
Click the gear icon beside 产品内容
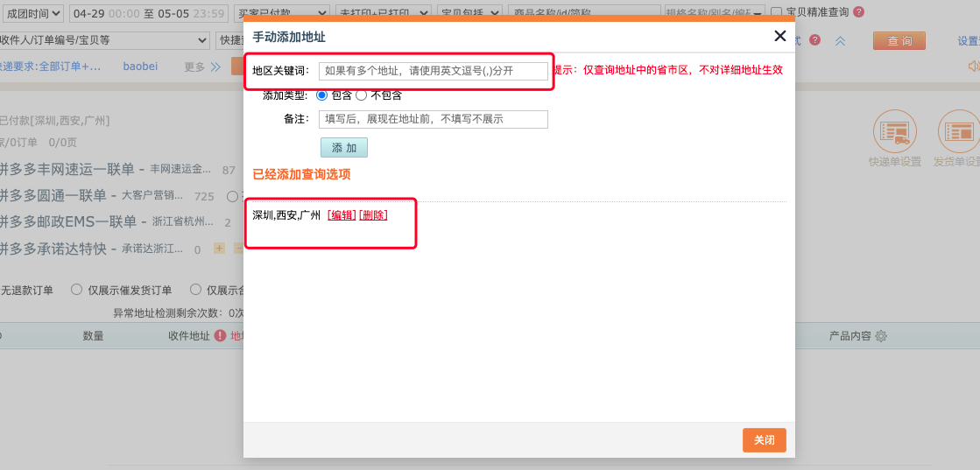tap(881, 336)
